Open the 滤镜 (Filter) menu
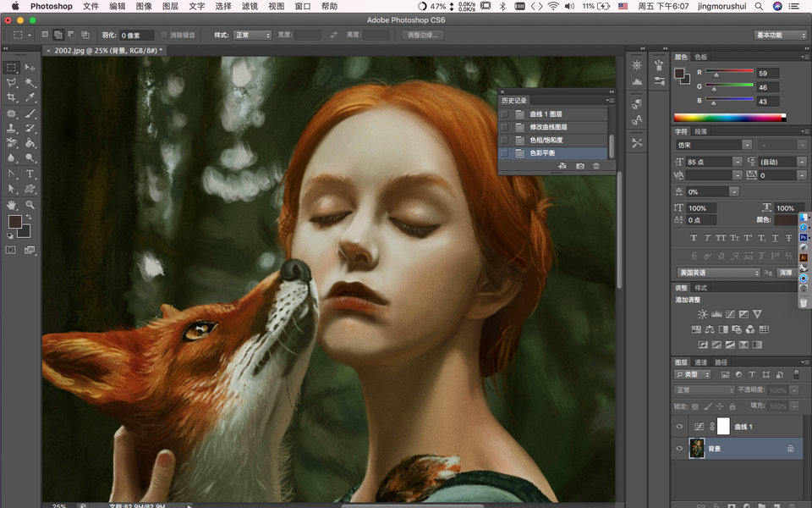812x508 pixels. tap(250, 6)
